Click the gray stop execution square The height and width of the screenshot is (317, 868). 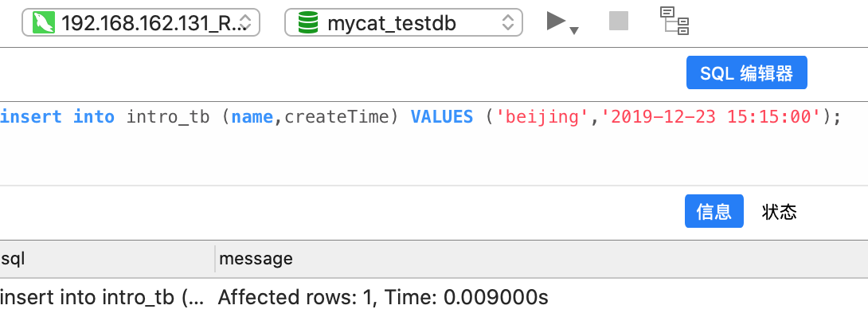click(618, 21)
